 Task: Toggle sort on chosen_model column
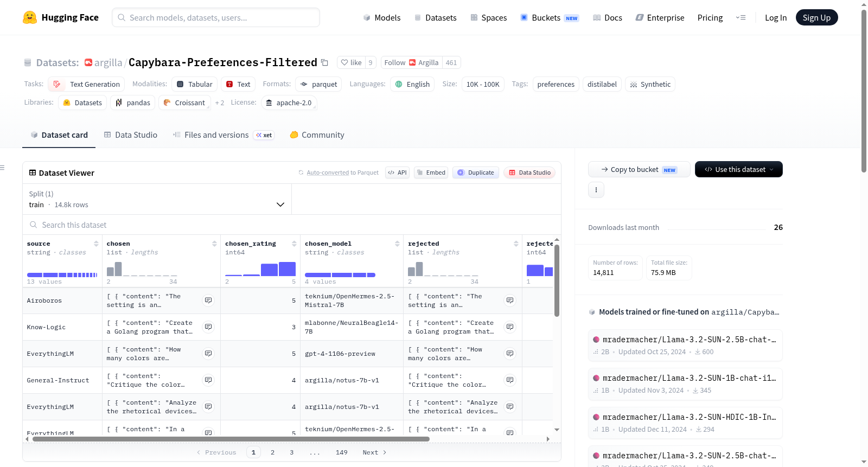point(397,244)
